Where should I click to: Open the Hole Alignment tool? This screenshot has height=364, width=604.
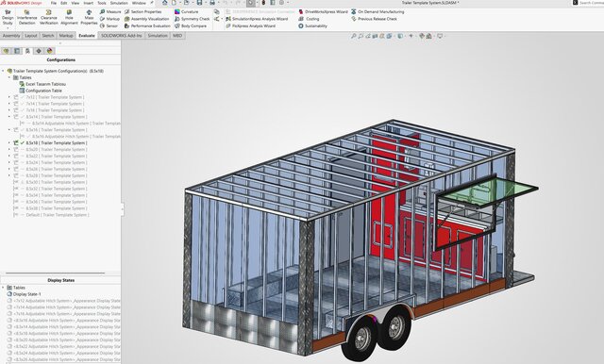tap(69, 17)
